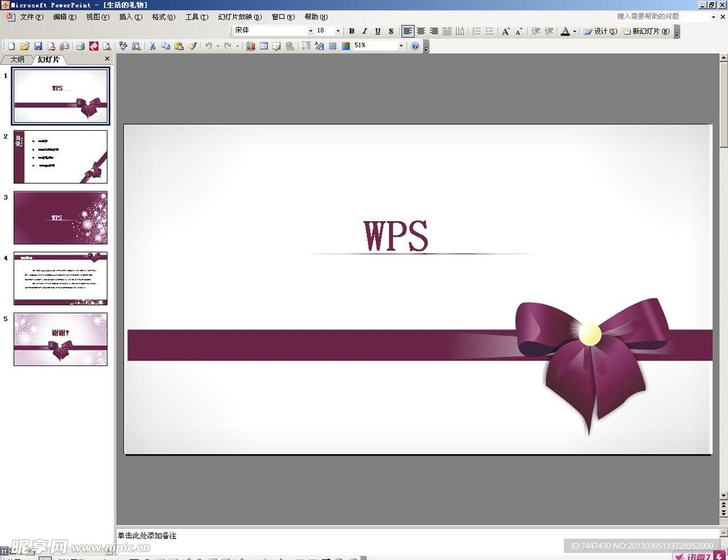Open the help search box dropdown arrow
This screenshot has height=560, width=728.
pos(714,17)
